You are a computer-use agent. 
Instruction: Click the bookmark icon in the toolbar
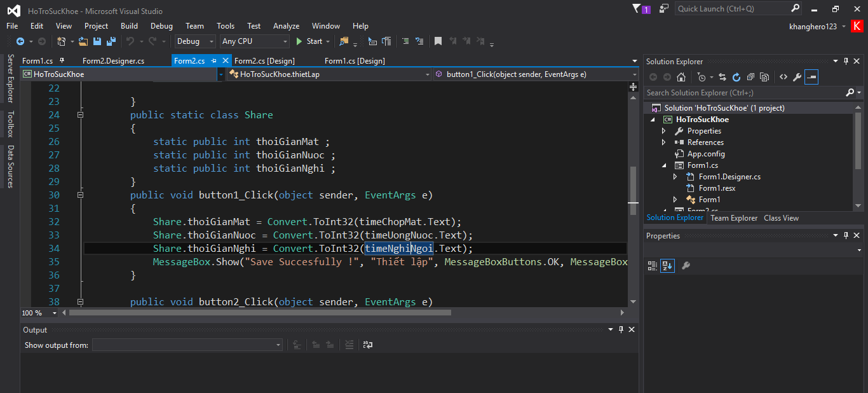coord(438,41)
